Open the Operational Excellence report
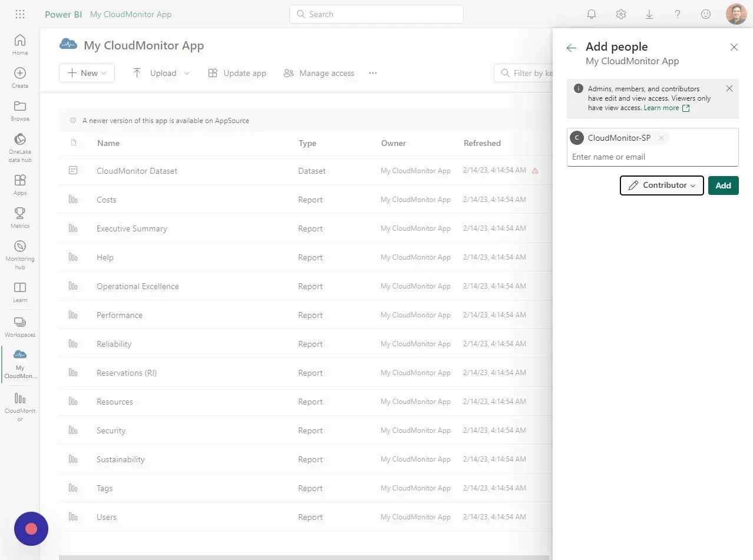The height and width of the screenshot is (560, 753). coord(138,286)
